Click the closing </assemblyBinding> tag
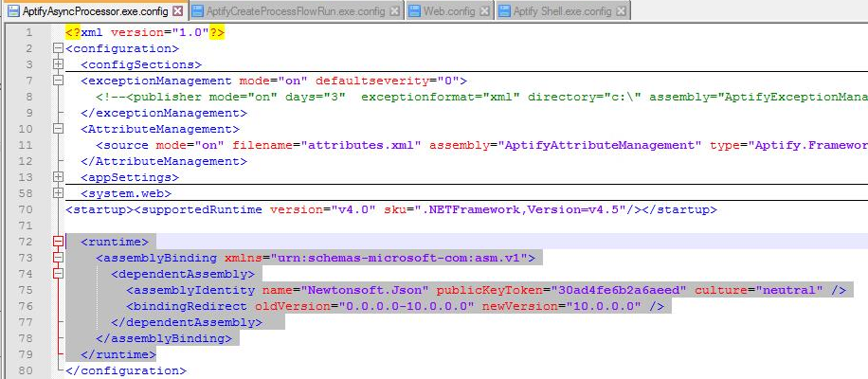Screen dimensions: 868x379 [164, 338]
